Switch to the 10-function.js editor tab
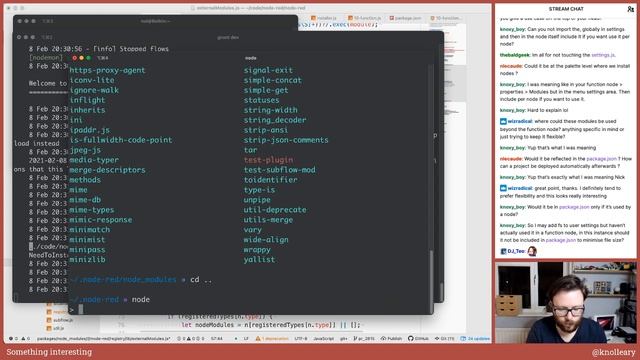The image size is (640, 360). click(365, 18)
